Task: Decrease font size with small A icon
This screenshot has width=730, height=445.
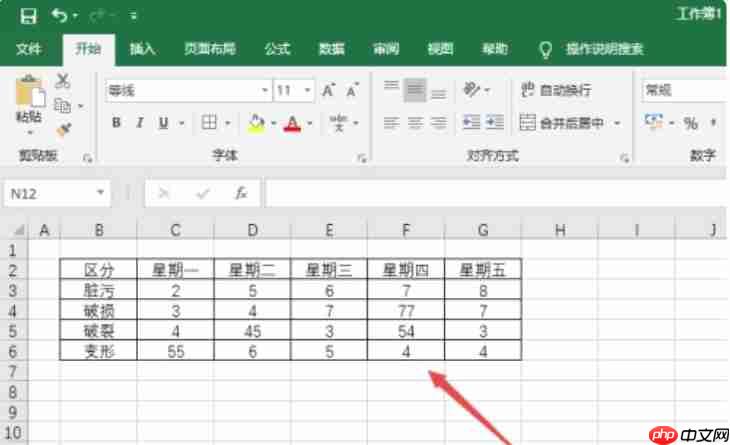Action: (x=352, y=90)
